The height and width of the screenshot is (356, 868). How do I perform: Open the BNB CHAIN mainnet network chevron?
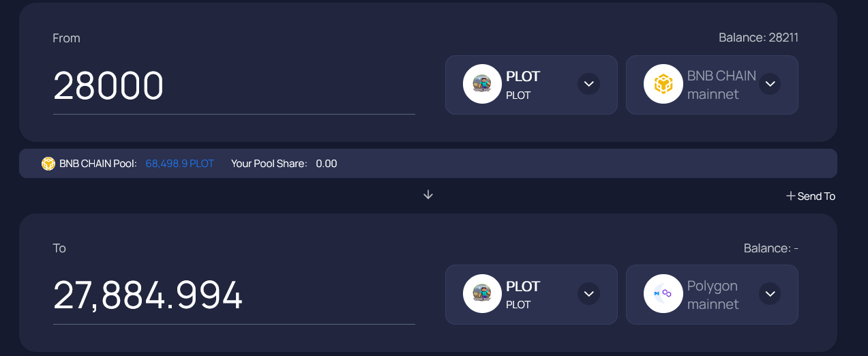pyautogui.click(x=770, y=84)
